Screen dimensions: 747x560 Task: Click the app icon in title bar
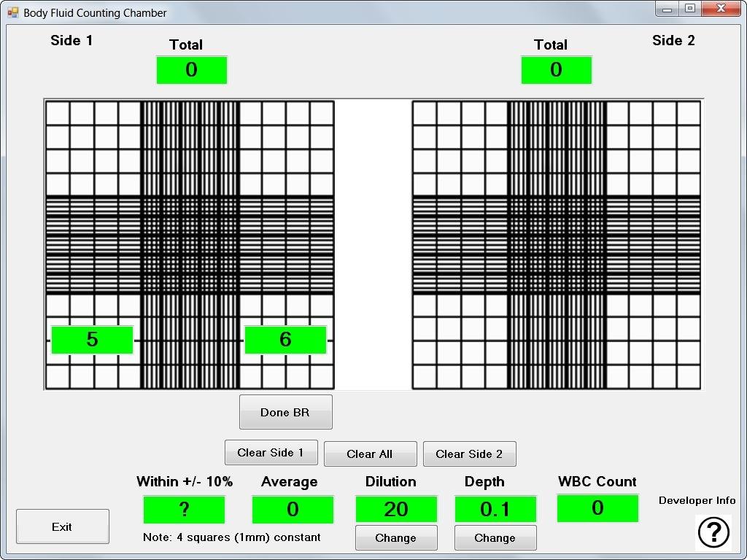[13, 13]
